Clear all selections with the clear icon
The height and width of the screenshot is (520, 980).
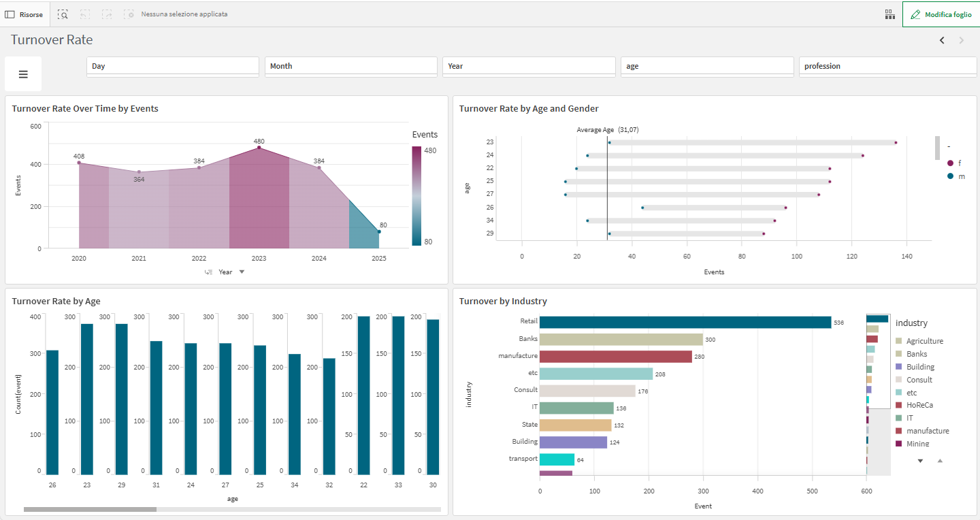coord(129,14)
